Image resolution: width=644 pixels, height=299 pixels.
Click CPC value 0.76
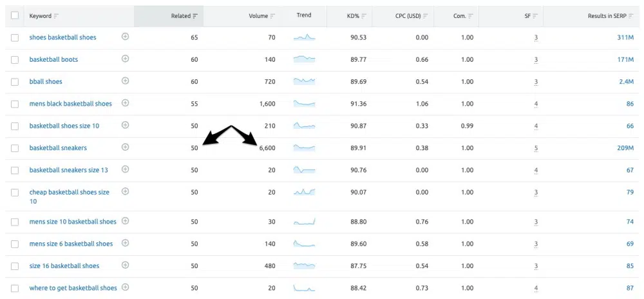(x=421, y=222)
